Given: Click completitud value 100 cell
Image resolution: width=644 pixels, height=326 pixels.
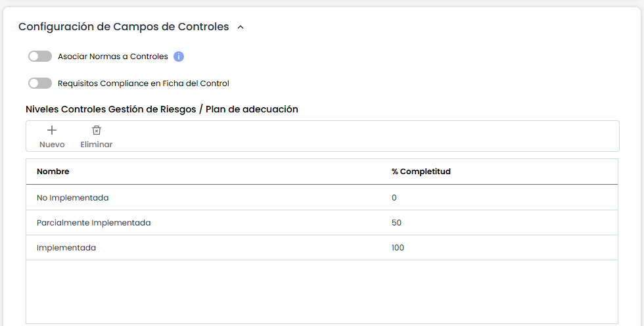Looking at the screenshot, I should point(398,248).
